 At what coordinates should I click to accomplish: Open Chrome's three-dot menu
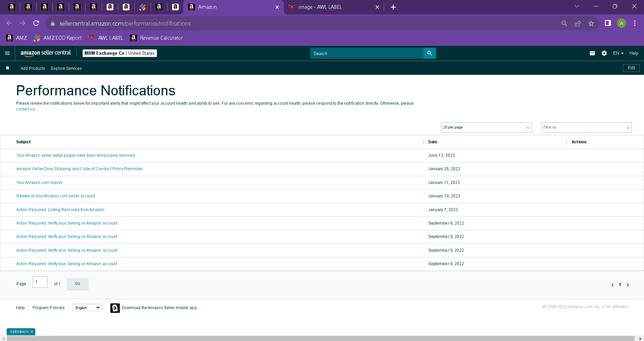[x=635, y=23]
